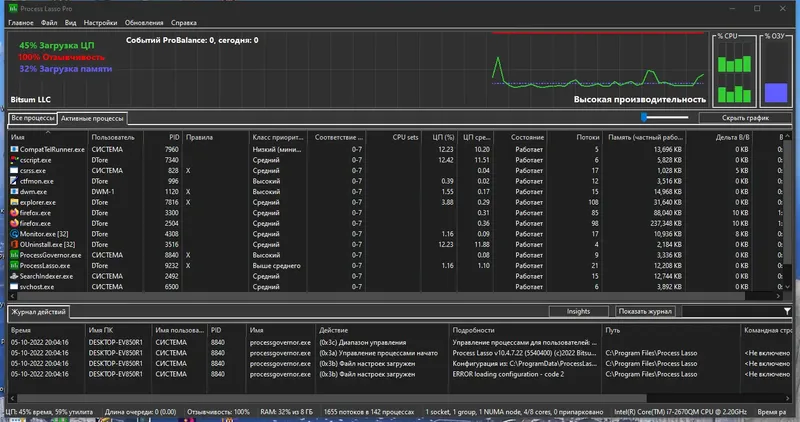
Task: Select the cscript.exe process icon
Action: tap(14, 160)
